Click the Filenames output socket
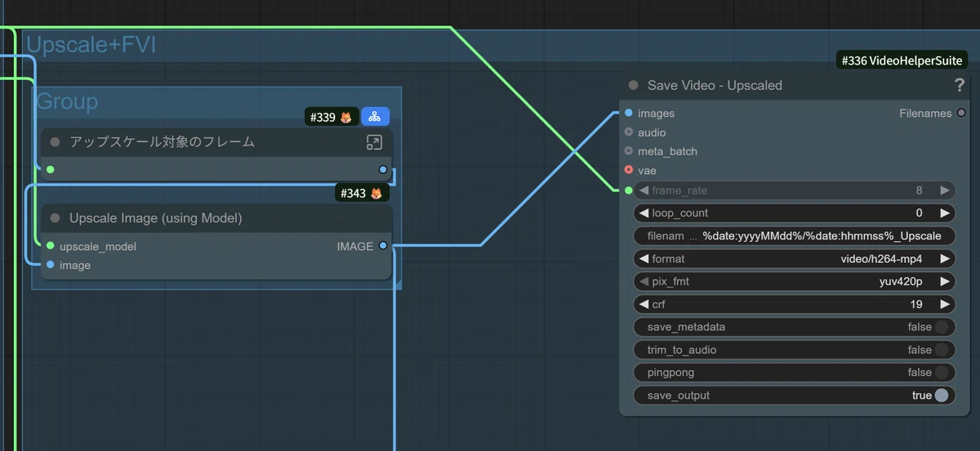Image resolution: width=980 pixels, height=451 pixels. (960, 114)
